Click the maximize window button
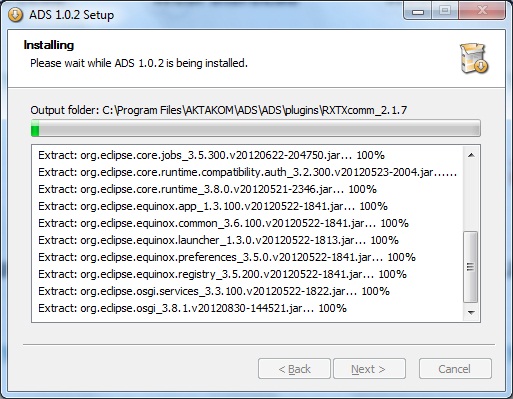Viewport: 513px width, 399px height. coord(445,11)
